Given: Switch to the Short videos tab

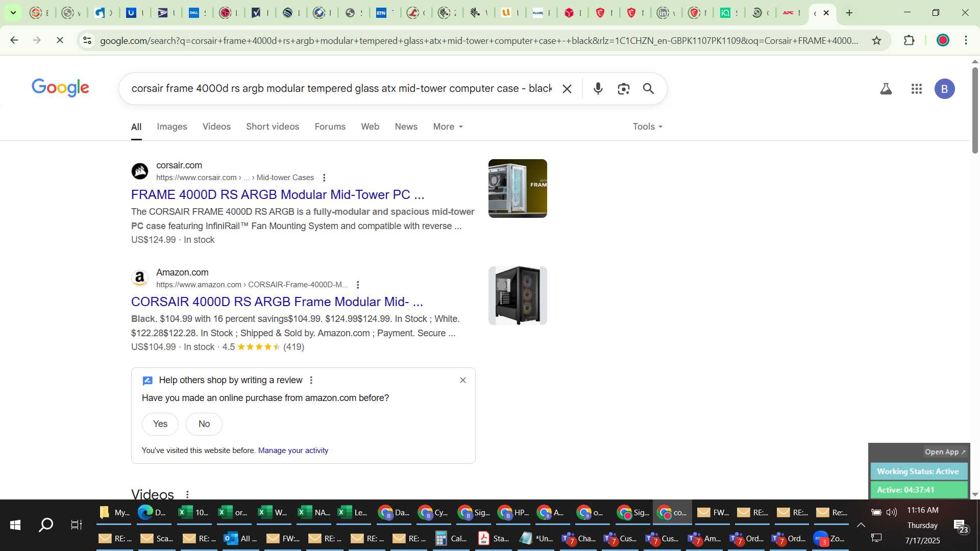Looking at the screenshot, I should [273, 127].
